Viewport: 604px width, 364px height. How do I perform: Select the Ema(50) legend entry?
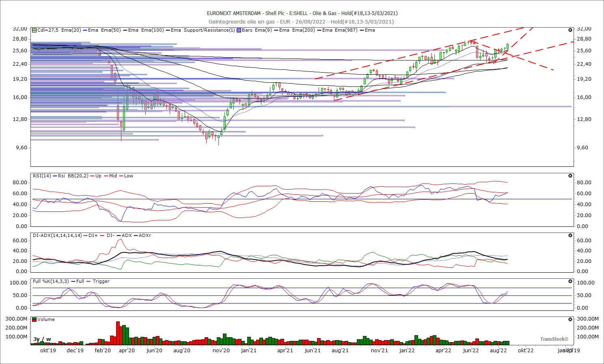[x=111, y=30]
